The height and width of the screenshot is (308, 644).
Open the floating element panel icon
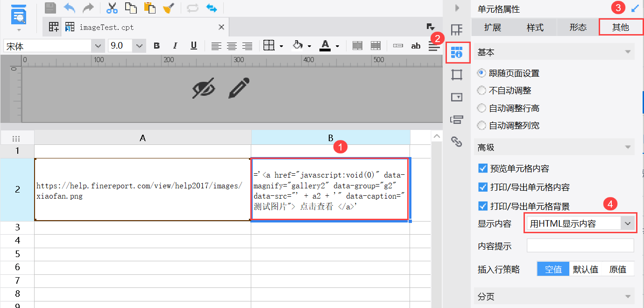(x=457, y=74)
